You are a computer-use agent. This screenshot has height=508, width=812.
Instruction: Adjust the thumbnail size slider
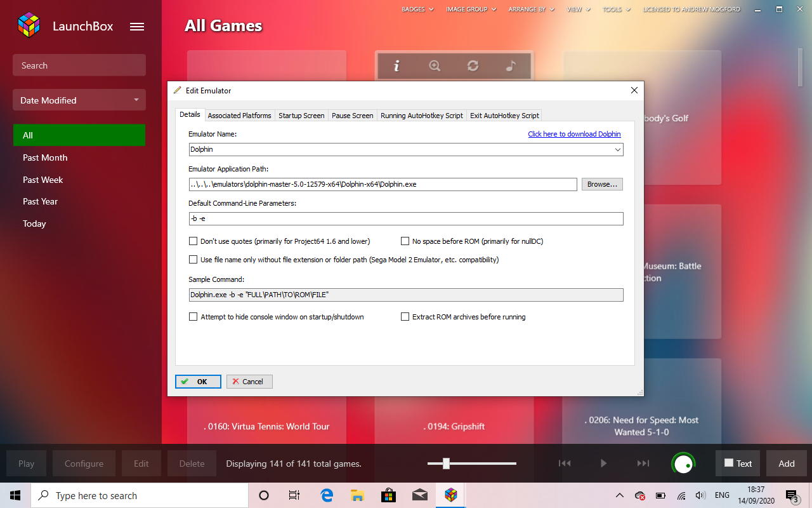coord(446,464)
